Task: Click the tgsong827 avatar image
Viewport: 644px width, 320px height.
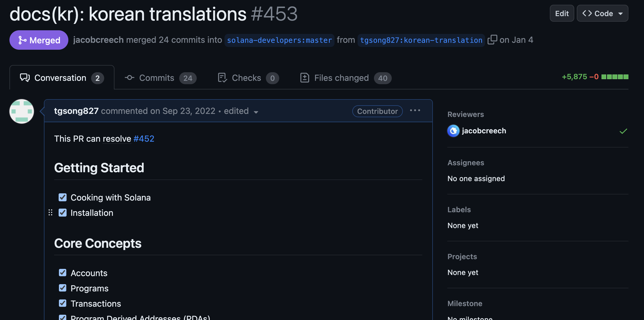Action: click(22, 111)
